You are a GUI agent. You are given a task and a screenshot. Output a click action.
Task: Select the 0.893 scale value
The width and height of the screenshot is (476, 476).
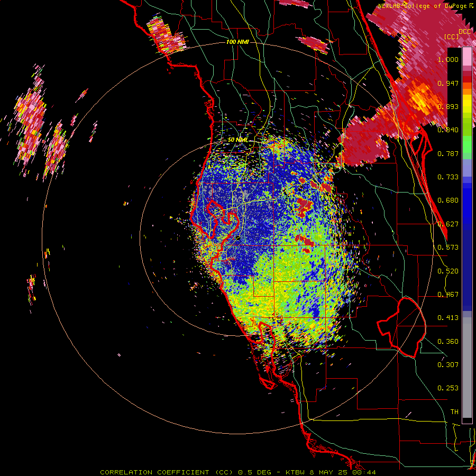(x=448, y=106)
